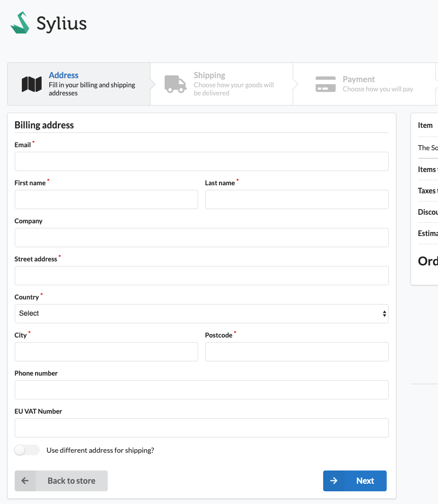Click the Email field label
The image size is (438, 504).
[x=22, y=145]
